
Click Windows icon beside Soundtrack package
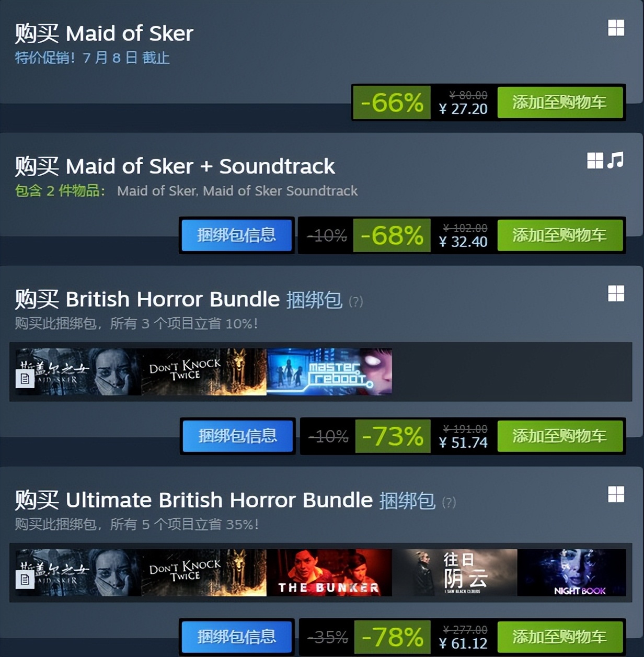(595, 161)
